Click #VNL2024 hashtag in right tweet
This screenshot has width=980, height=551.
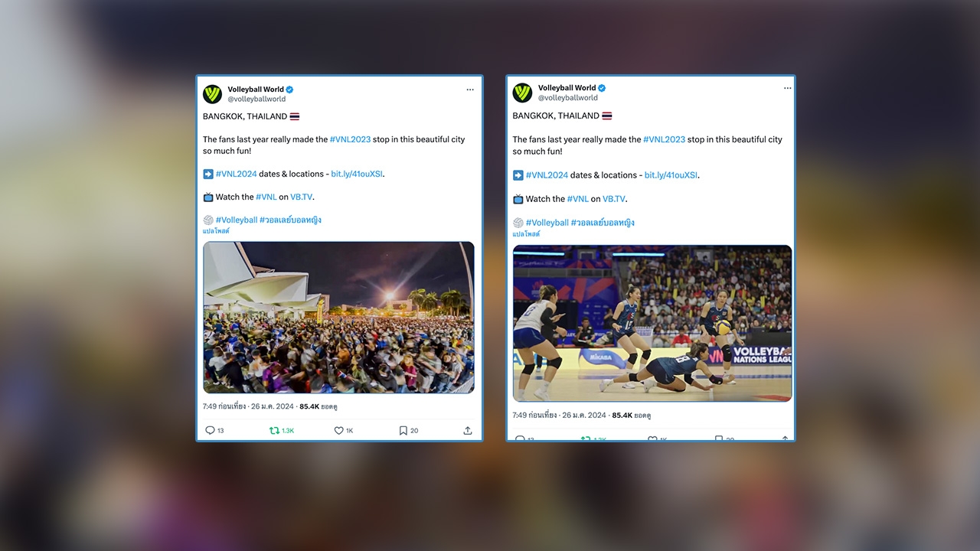[547, 175]
